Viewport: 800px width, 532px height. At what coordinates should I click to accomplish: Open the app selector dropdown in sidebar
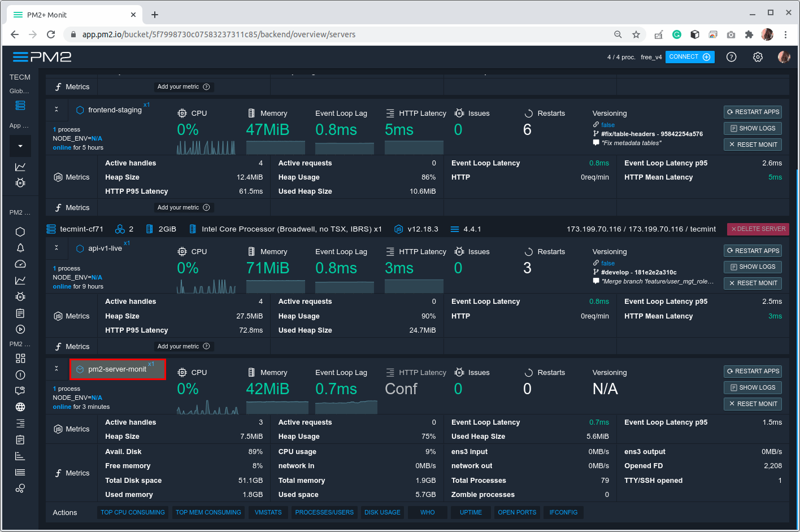coord(20,146)
